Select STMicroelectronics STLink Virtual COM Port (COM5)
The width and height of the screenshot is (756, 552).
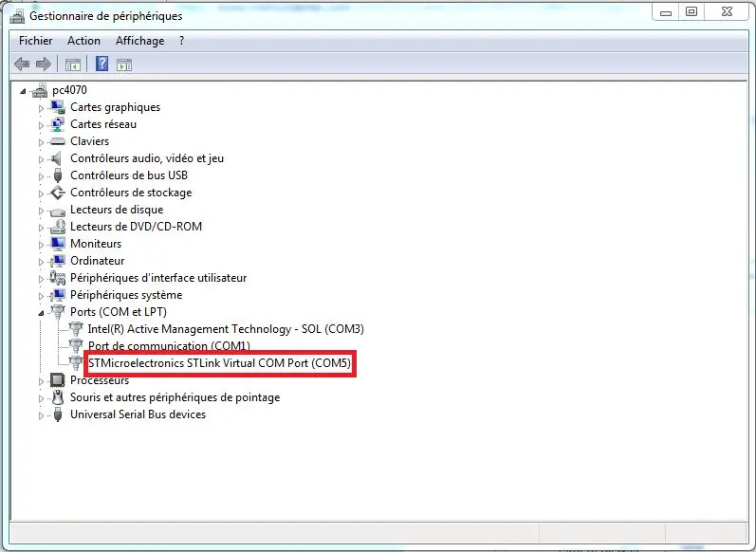click(219, 363)
